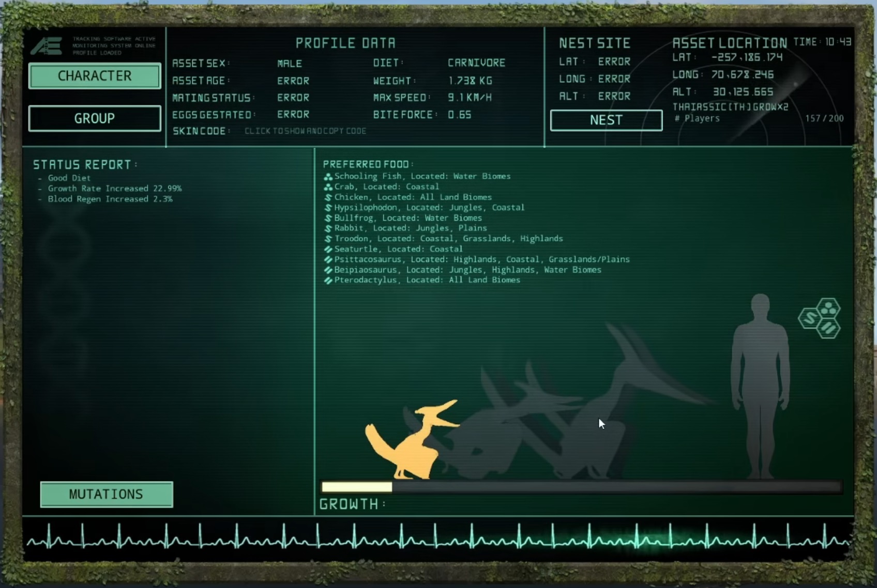This screenshot has height=588, width=877.
Task: Click the nutrient icon beside Crab
Action: (328, 187)
